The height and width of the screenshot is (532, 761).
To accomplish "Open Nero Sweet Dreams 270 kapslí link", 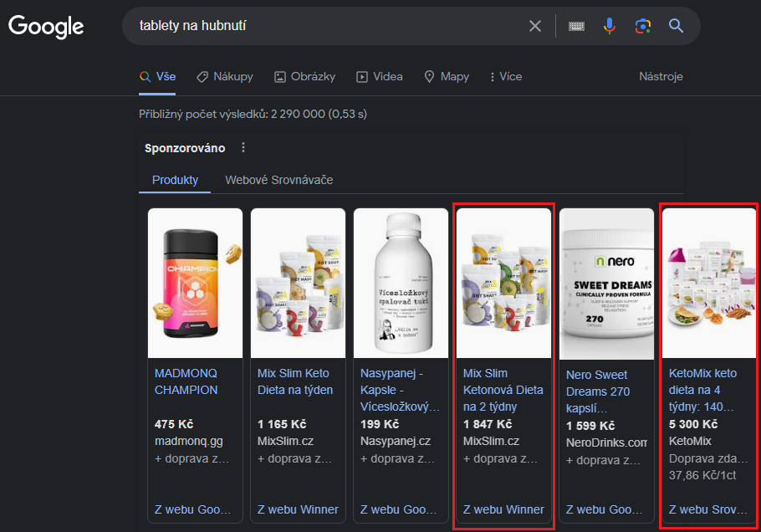I will (x=598, y=391).
